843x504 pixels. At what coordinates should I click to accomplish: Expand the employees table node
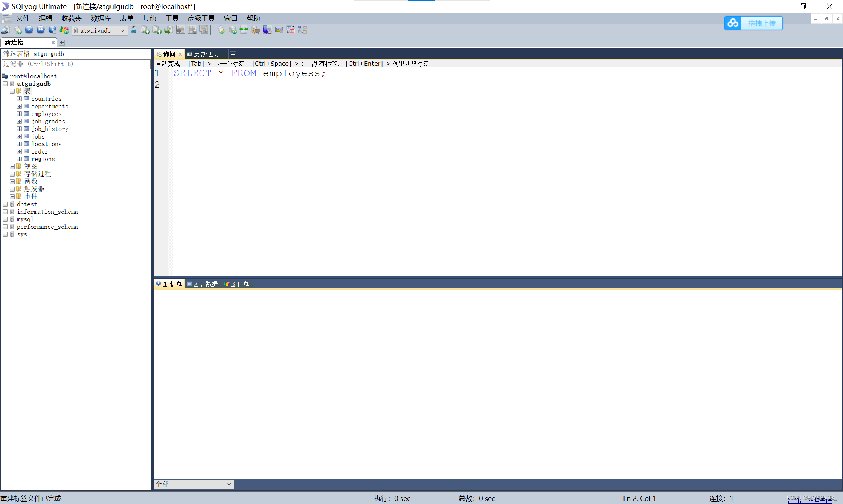coord(19,114)
